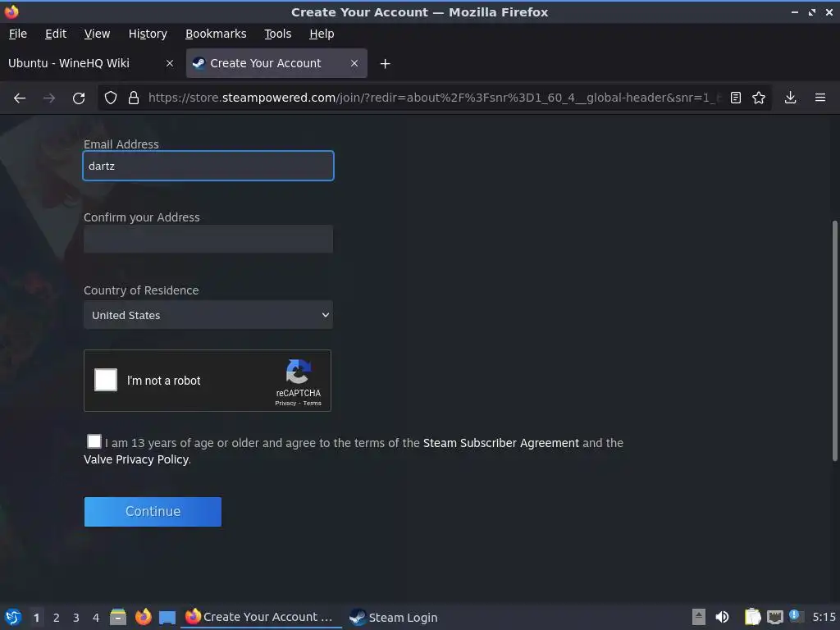Screen dimensions: 840x630
Task: Open removable media tray icon
Action: coord(699,617)
